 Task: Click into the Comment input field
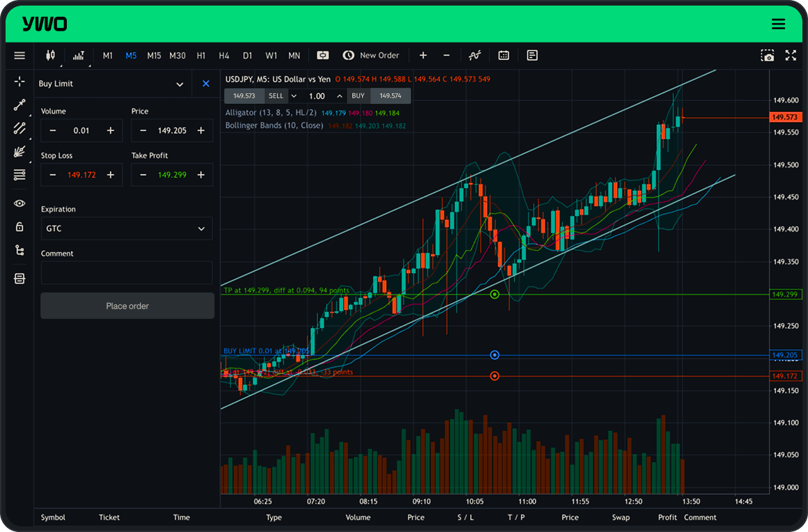(x=127, y=273)
